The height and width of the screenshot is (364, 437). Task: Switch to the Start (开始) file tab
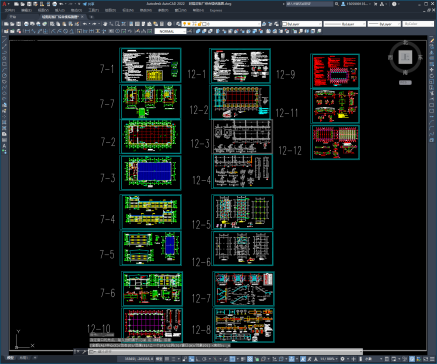pos(13,17)
